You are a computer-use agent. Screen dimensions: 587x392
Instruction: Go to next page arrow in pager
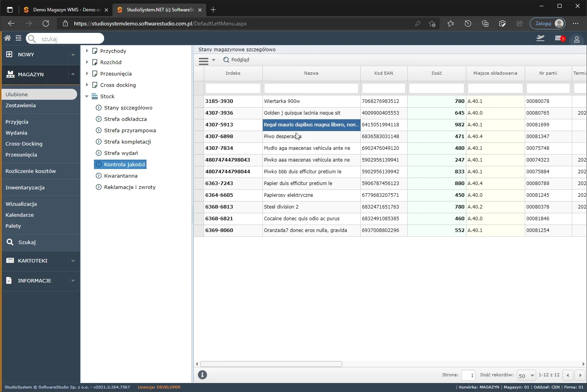[x=580, y=375]
